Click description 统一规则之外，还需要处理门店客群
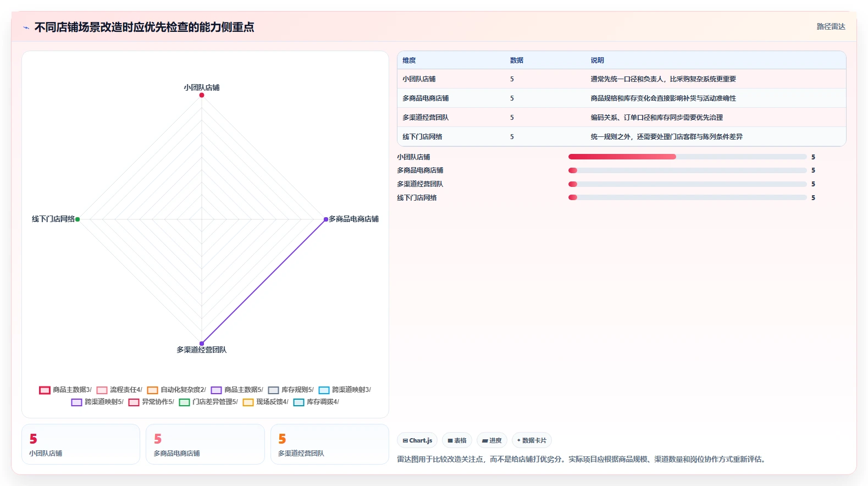 (667, 137)
